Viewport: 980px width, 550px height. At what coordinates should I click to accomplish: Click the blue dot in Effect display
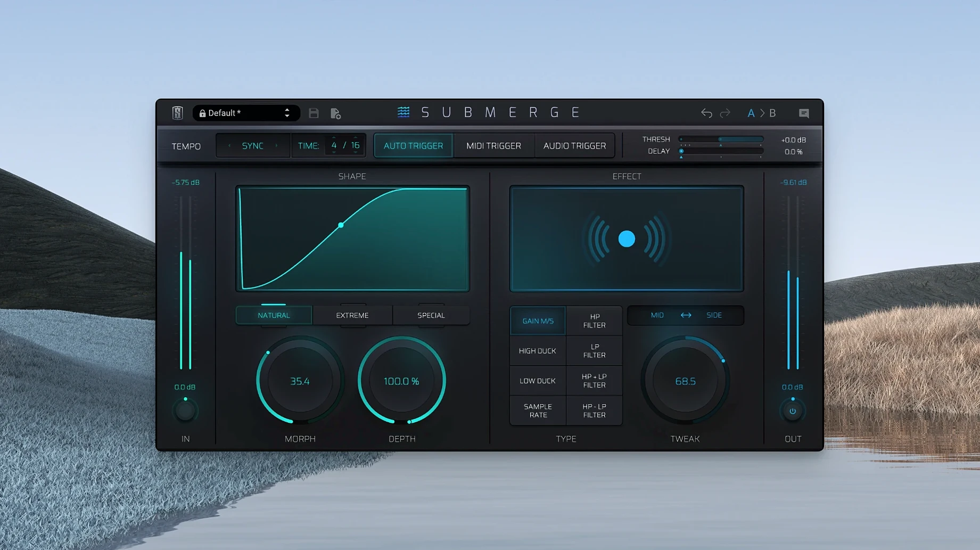tap(627, 239)
